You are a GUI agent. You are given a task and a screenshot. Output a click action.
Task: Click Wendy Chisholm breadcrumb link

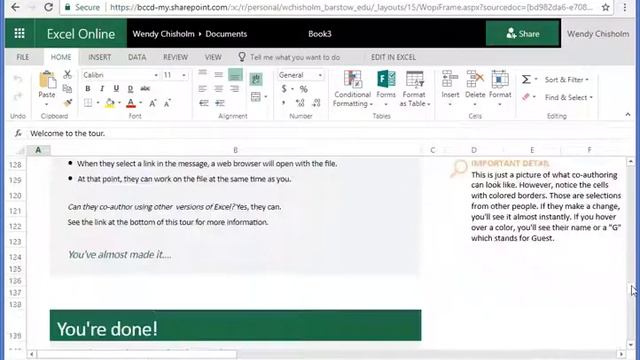(x=163, y=34)
